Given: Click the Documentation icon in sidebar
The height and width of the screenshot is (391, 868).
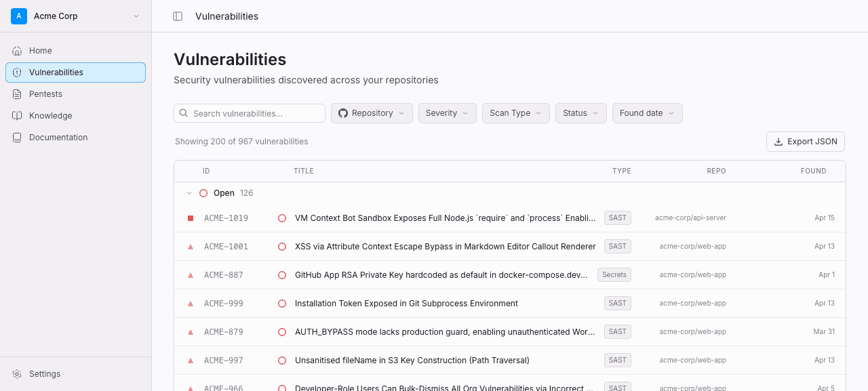Looking at the screenshot, I should pos(17,138).
